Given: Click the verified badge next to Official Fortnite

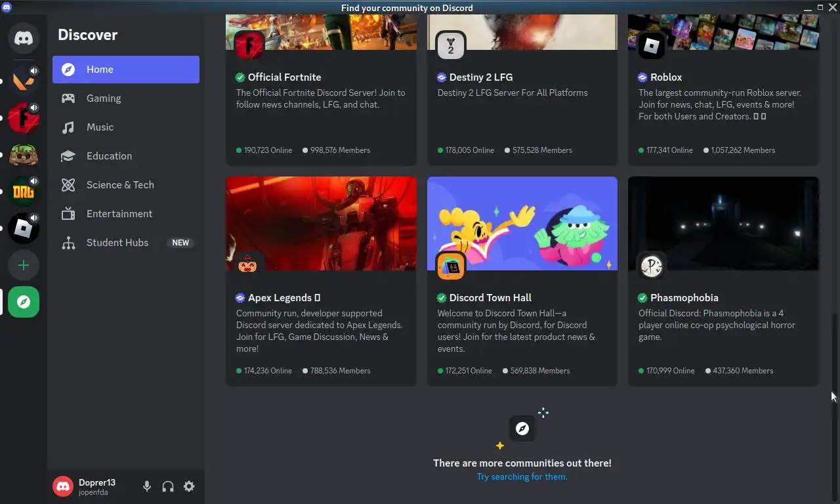Looking at the screenshot, I should coord(240,77).
